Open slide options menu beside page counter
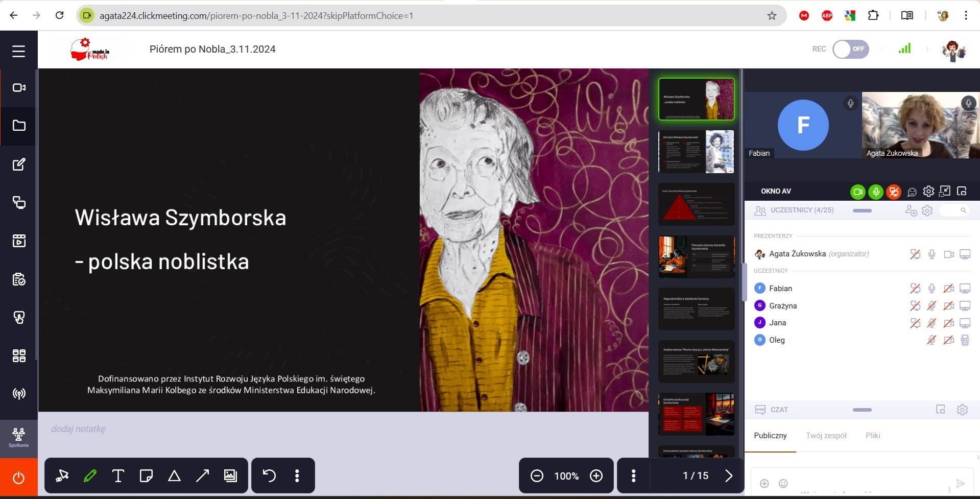Image resolution: width=980 pixels, height=499 pixels. coord(633,476)
